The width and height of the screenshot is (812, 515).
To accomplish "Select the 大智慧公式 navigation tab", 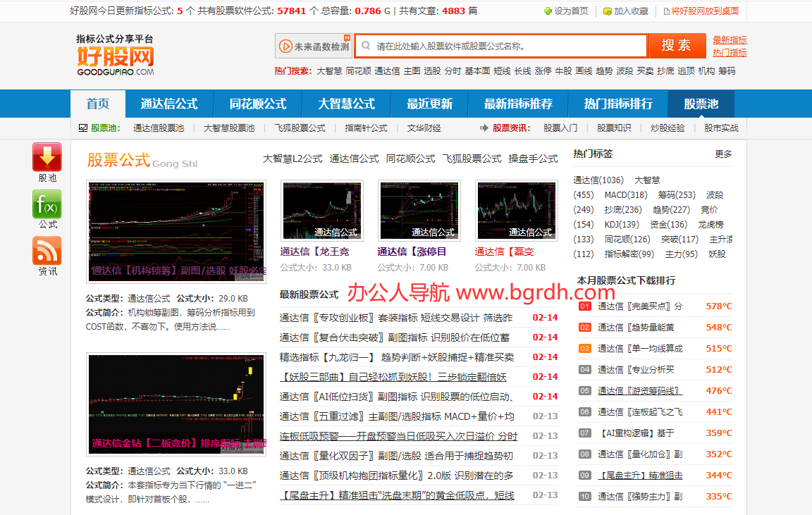I will 347,104.
